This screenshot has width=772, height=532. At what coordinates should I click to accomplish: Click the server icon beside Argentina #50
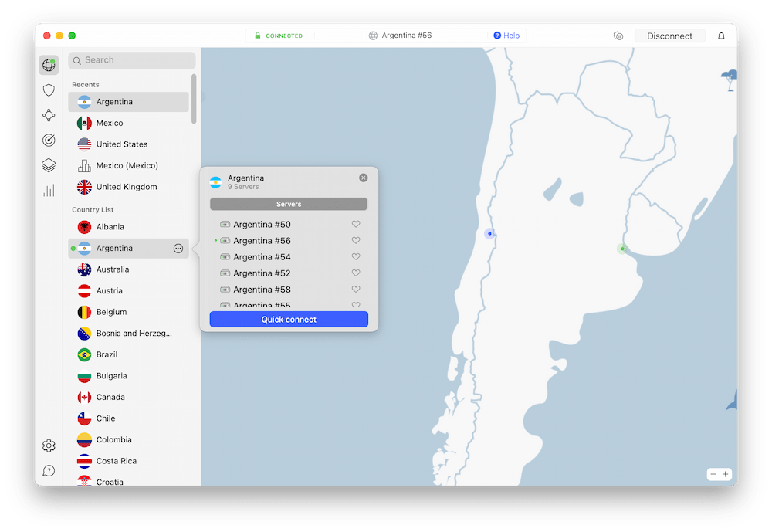pyautogui.click(x=225, y=225)
